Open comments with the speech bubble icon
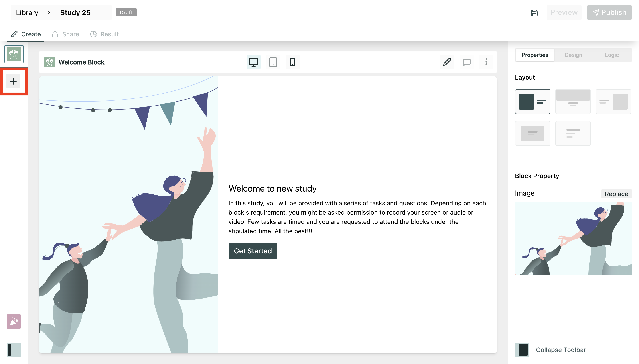Viewport: 639px width, 364px height. coord(467,62)
